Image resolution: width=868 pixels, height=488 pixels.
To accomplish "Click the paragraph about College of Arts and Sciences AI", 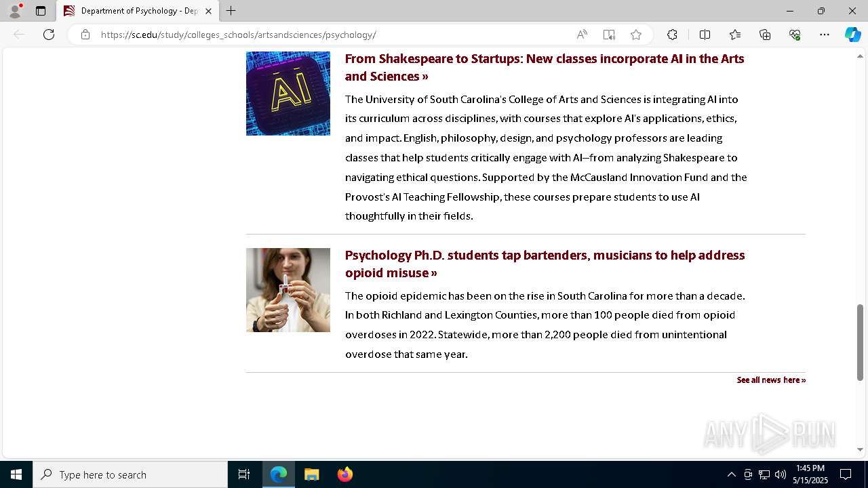I will [546, 157].
